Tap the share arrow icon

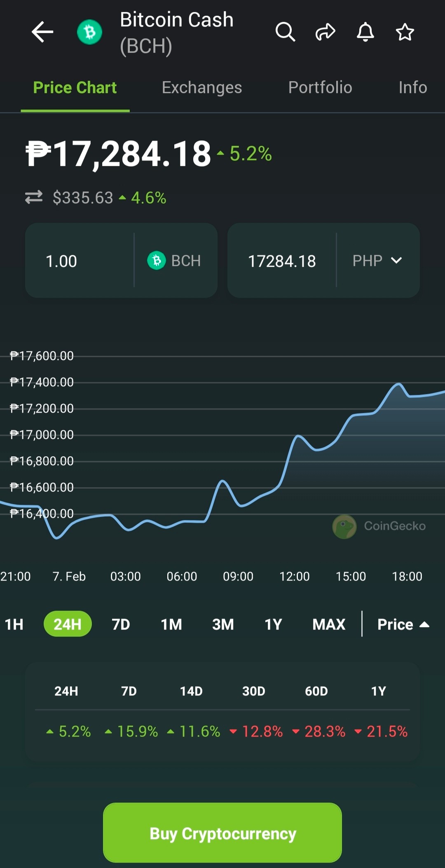click(x=326, y=32)
